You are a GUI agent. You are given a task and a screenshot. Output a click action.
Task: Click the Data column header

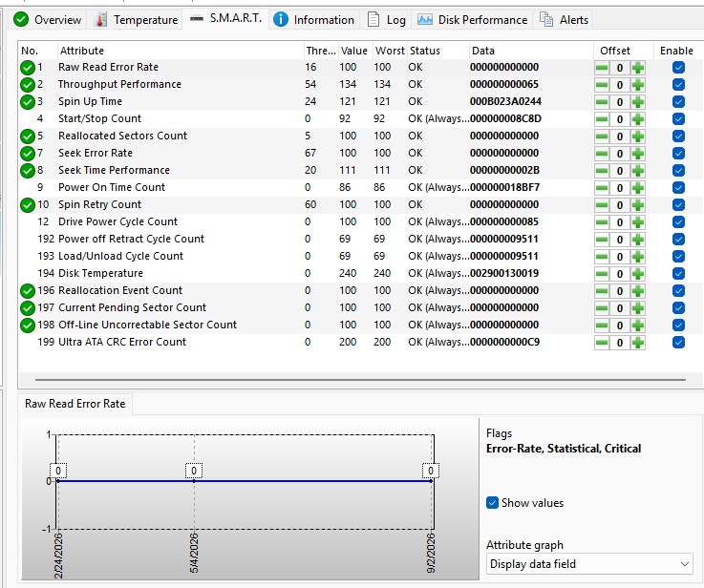pyautogui.click(x=531, y=51)
